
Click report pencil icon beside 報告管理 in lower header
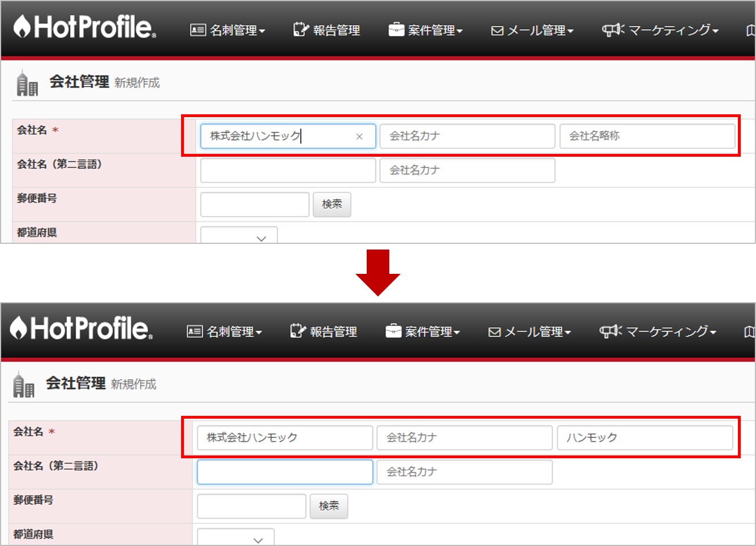[298, 331]
